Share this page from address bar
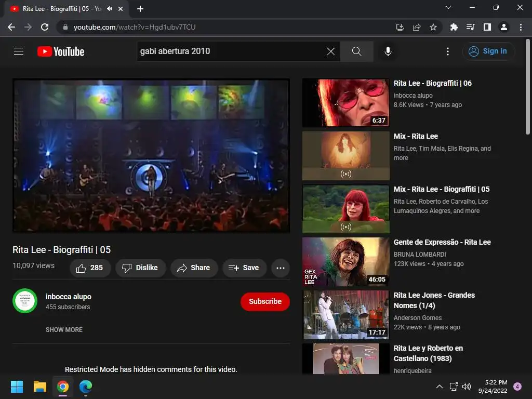This screenshot has width=532, height=399. pyautogui.click(x=417, y=27)
